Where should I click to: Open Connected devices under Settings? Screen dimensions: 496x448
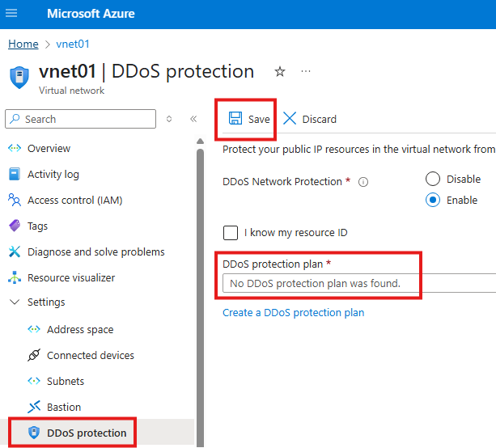click(x=91, y=355)
